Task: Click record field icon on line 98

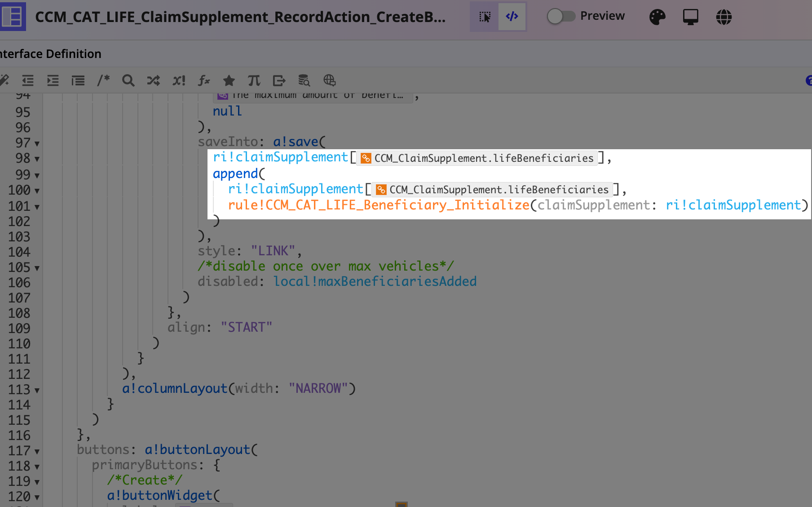Action: (366, 158)
